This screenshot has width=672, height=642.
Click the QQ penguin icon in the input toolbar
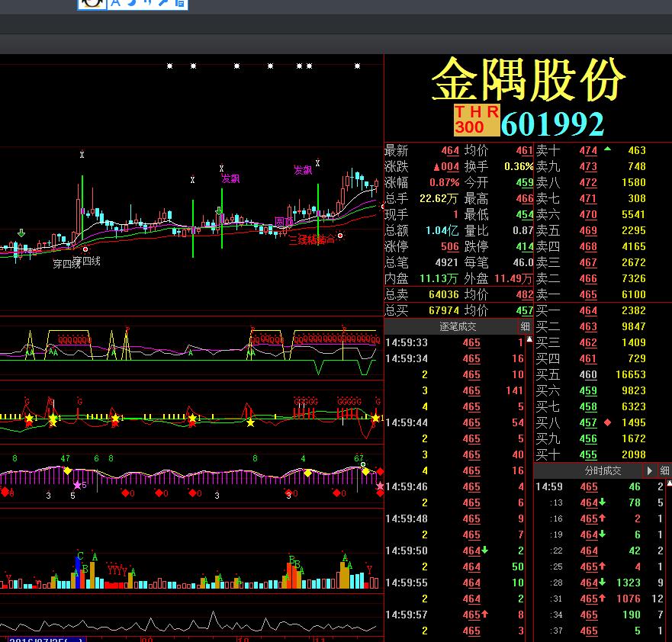click(x=92, y=3)
